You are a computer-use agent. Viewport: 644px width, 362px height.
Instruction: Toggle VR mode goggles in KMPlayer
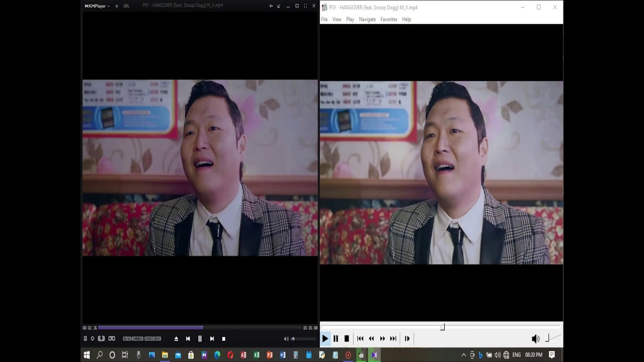coord(112,338)
